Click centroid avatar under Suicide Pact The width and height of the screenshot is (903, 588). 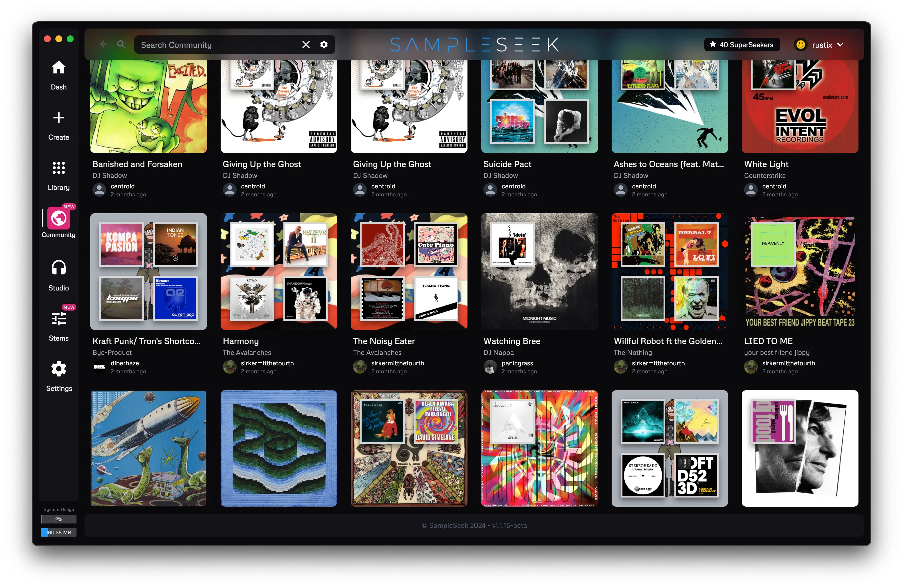[x=490, y=190]
